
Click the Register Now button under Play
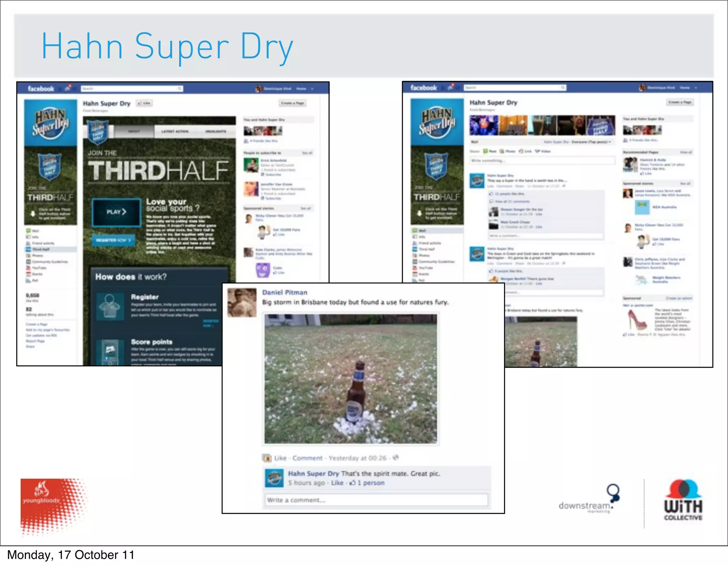pos(113,240)
